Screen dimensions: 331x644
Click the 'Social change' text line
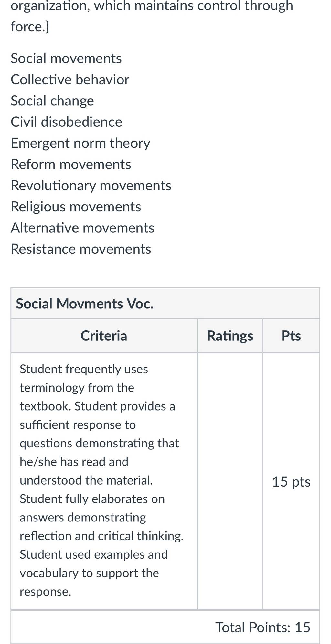coord(52,101)
